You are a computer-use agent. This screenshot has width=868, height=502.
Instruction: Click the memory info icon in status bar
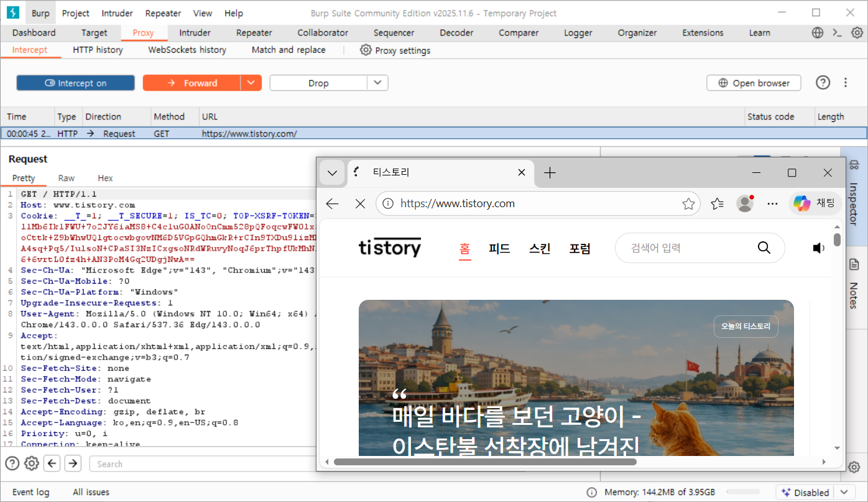(592, 492)
